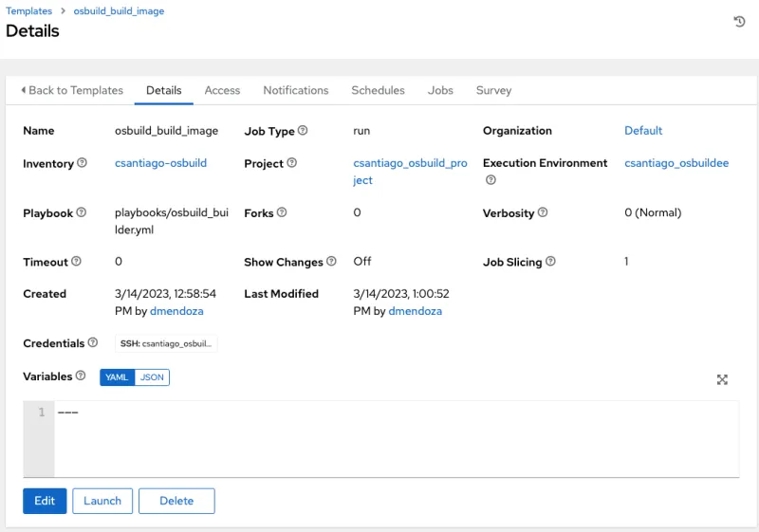Expand the Variables editor to fullscreen

(722, 379)
